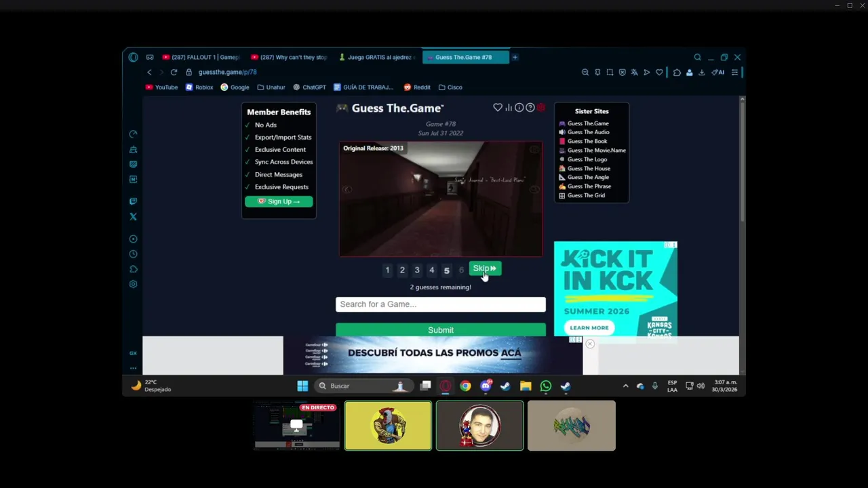The image size is (868, 488).
Task: Open the downloads icon in the browser toolbar
Action: click(x=702, y=73)
